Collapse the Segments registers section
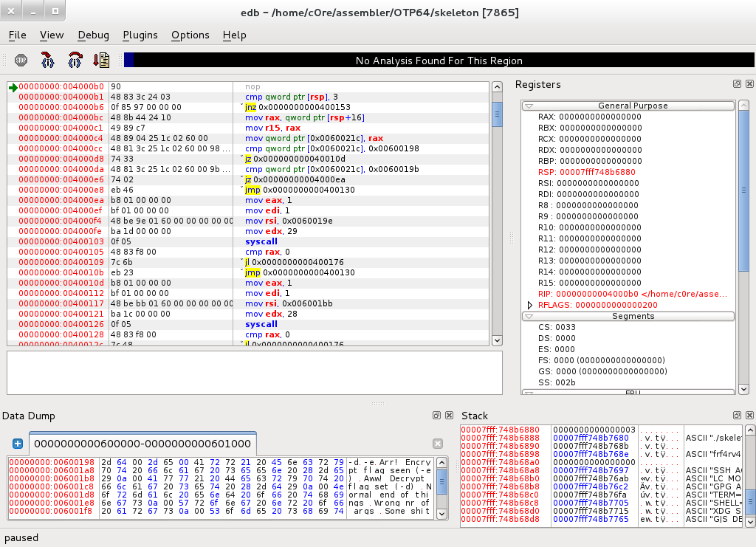 529,316
